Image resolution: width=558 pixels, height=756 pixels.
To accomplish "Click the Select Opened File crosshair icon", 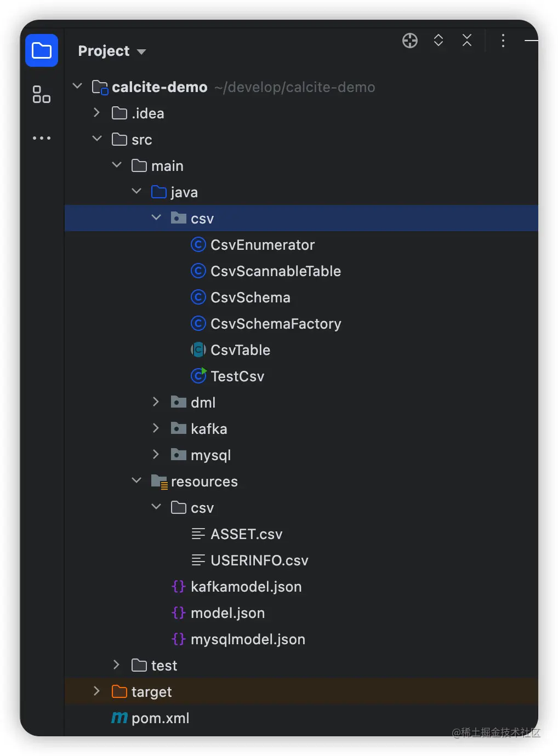I will tap(410, 41).
